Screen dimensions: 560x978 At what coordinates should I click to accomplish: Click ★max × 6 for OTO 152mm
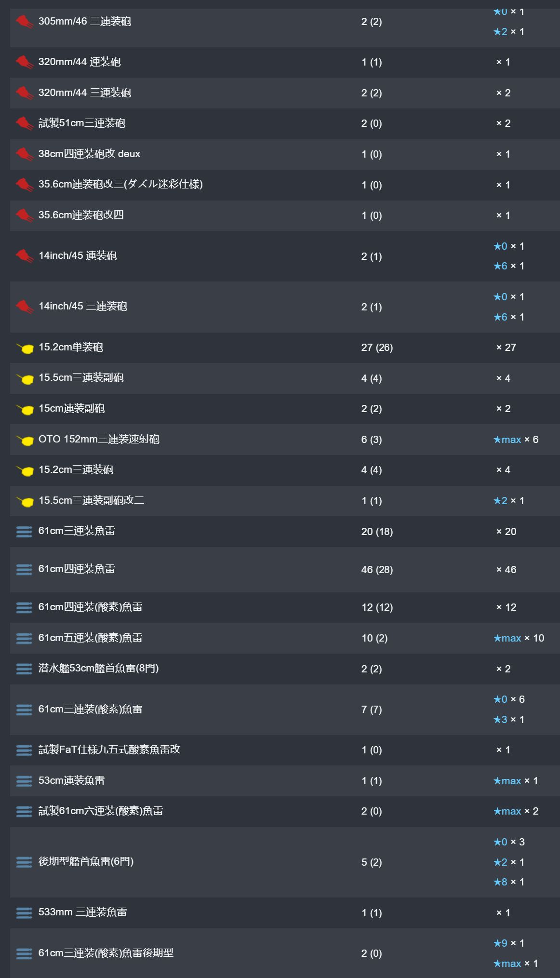[516, 440]
